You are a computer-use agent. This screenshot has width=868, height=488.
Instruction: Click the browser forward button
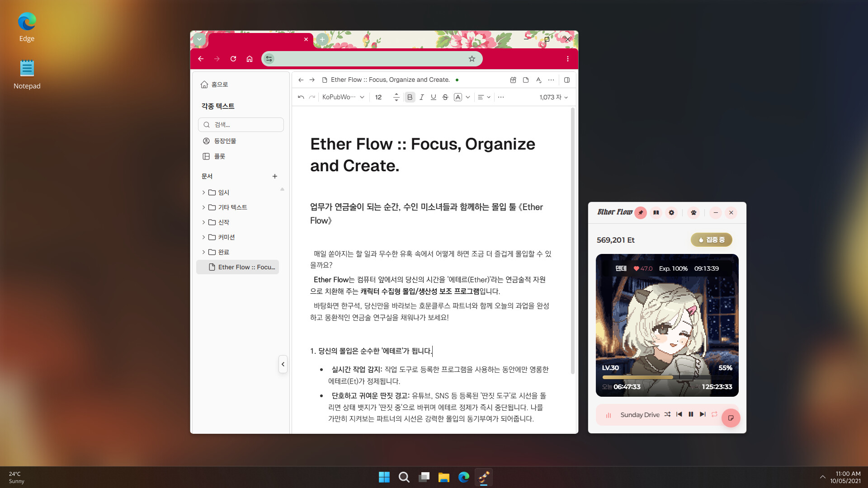tap(217, 59)
